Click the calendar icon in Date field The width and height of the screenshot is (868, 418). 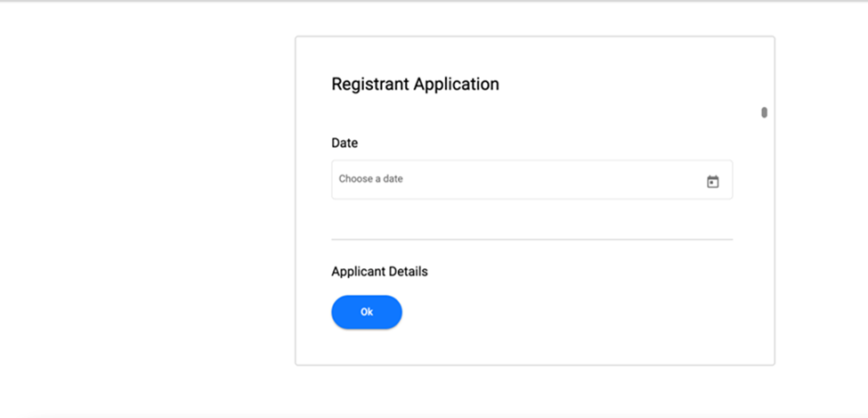pyautogui.click(x=712, y=182)
